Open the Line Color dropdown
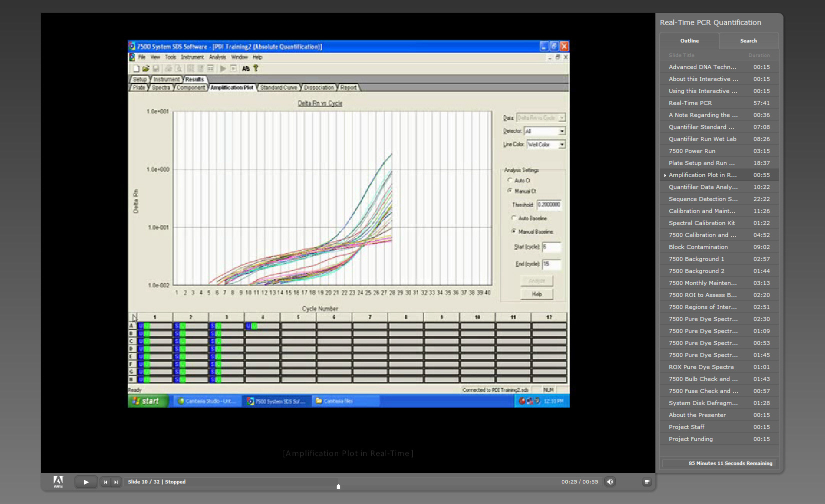The image size is (825, 504). click(x=546, y=144)
